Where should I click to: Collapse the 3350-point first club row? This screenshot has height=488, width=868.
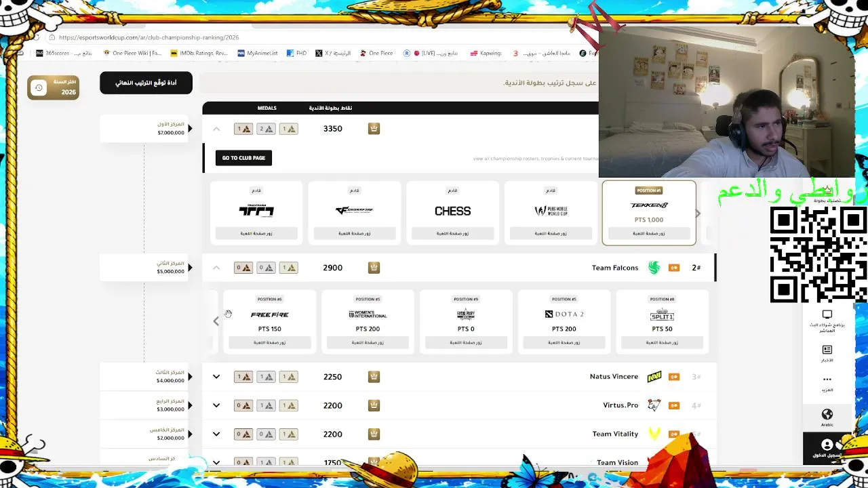pos(216,129)
